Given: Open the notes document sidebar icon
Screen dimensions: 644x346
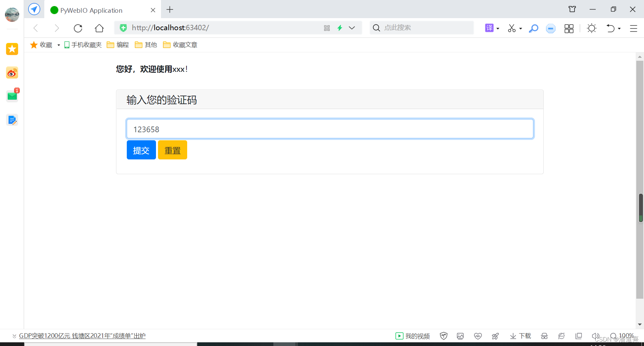Looking at the screenshot, I should (x=12, y=120).
